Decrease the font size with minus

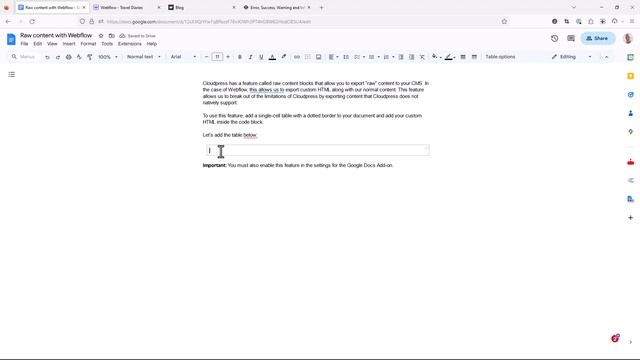point(207,57)
